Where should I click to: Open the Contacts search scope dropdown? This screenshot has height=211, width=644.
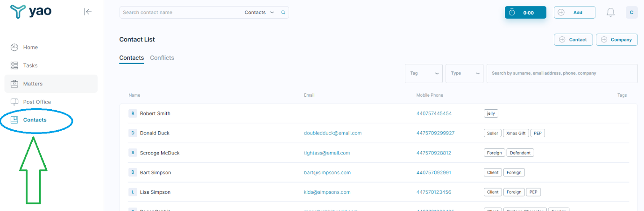click(260, 13)
